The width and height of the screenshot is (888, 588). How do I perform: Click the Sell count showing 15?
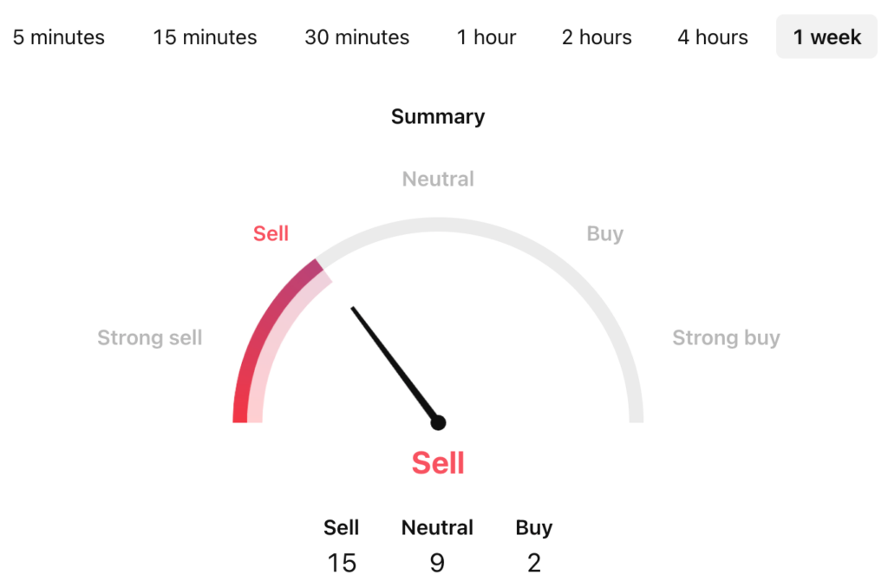coord(342,562)
